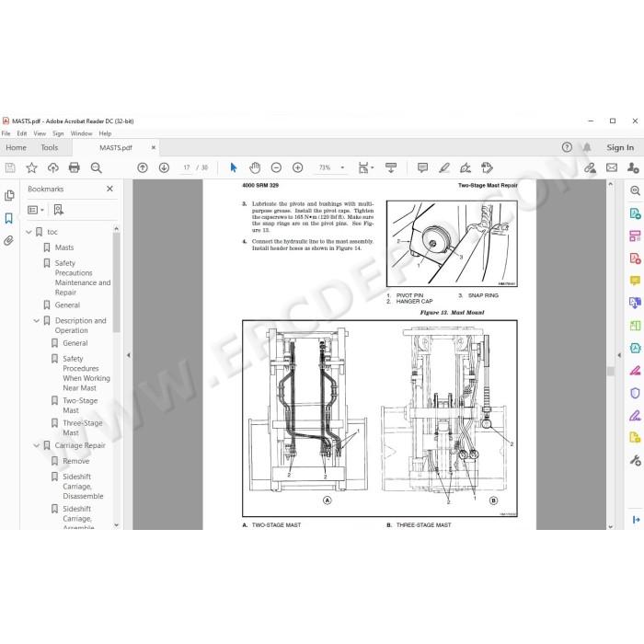Open the attachments paperclip panel

9,241
